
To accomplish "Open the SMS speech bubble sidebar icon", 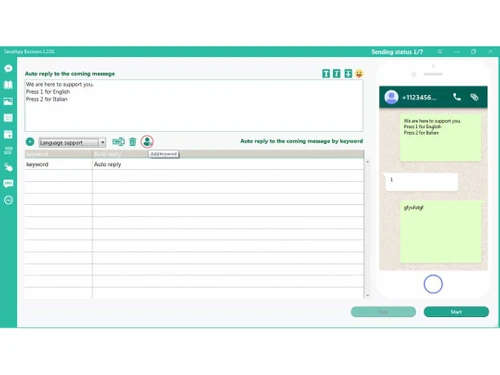I will pyautogui.click(x=8, y=183).
